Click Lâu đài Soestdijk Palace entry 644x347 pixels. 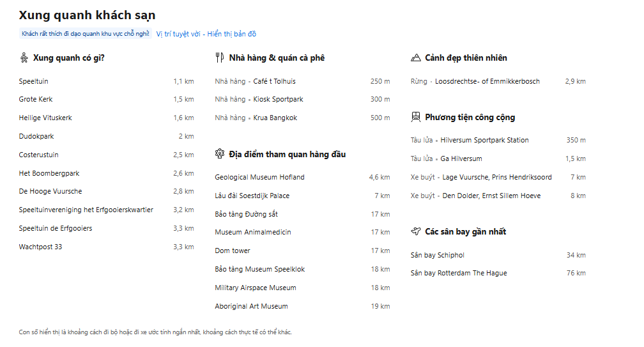[252, 196]
